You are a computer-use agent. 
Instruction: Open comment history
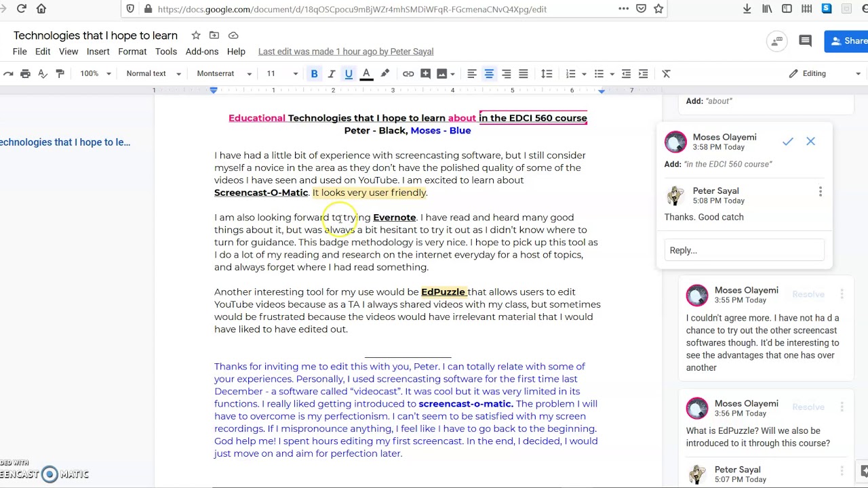[805, 41]
